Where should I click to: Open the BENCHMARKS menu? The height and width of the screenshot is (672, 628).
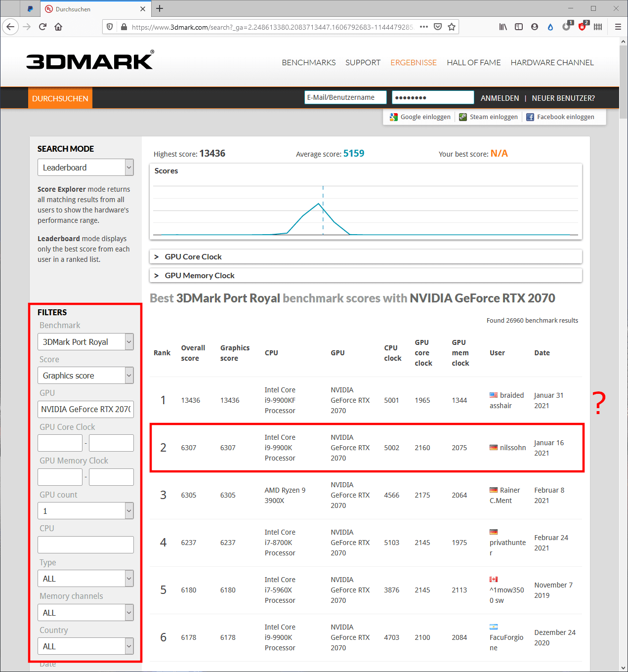tap(309, 63)
